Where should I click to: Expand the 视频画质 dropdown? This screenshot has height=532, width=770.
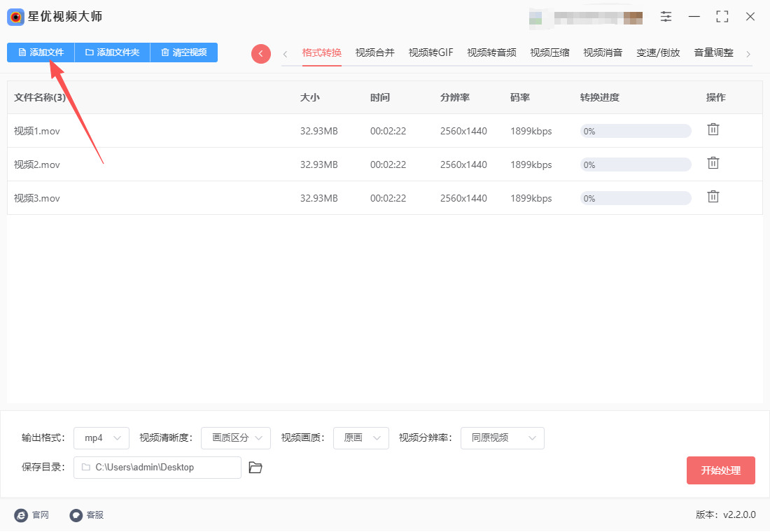361,438
